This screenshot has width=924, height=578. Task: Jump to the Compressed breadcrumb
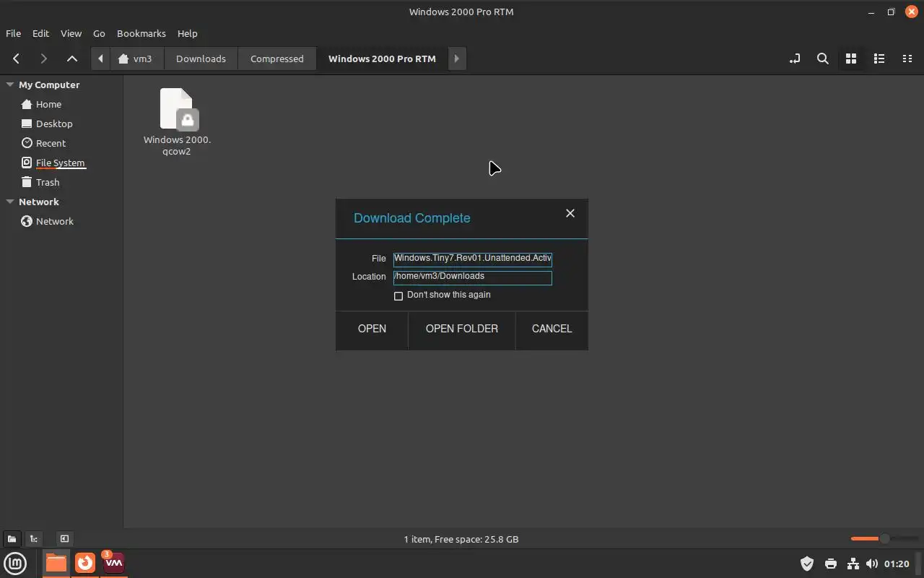point(277,59)
